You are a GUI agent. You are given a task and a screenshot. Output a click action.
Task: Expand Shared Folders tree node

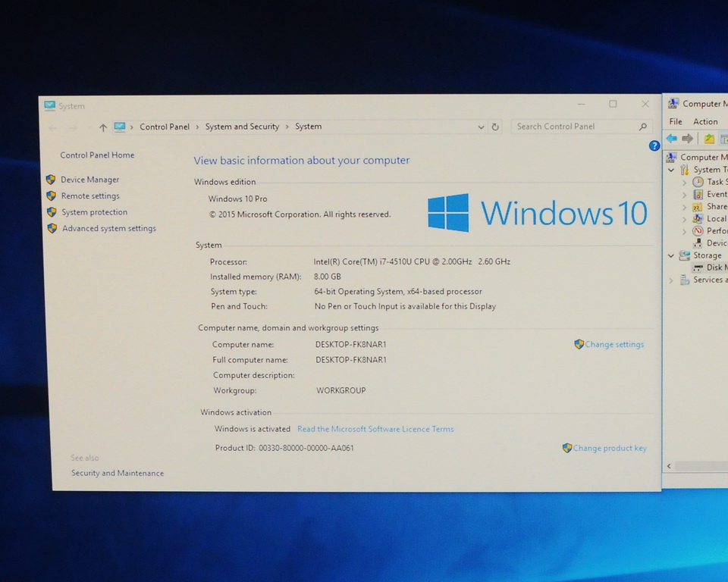(x=684, y=207)
